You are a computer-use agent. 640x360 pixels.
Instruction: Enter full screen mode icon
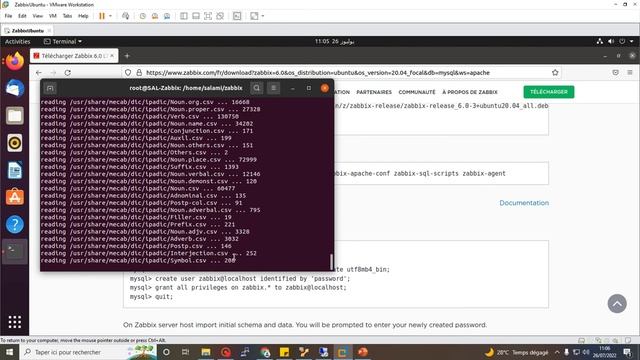(x=208, y=16)
